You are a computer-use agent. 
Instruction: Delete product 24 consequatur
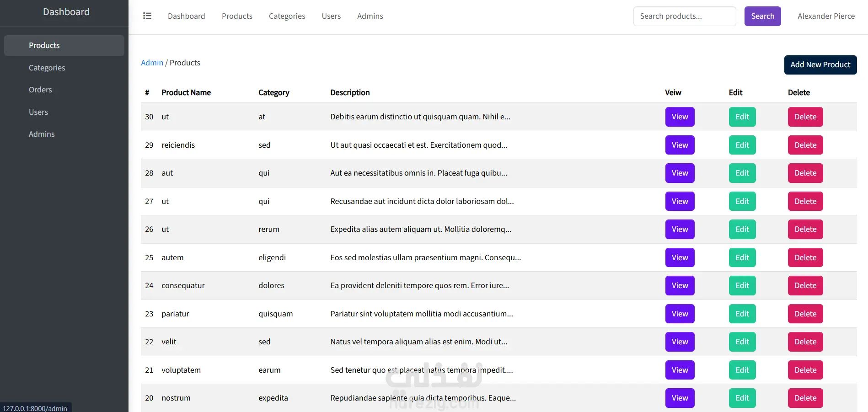[805, 285]
